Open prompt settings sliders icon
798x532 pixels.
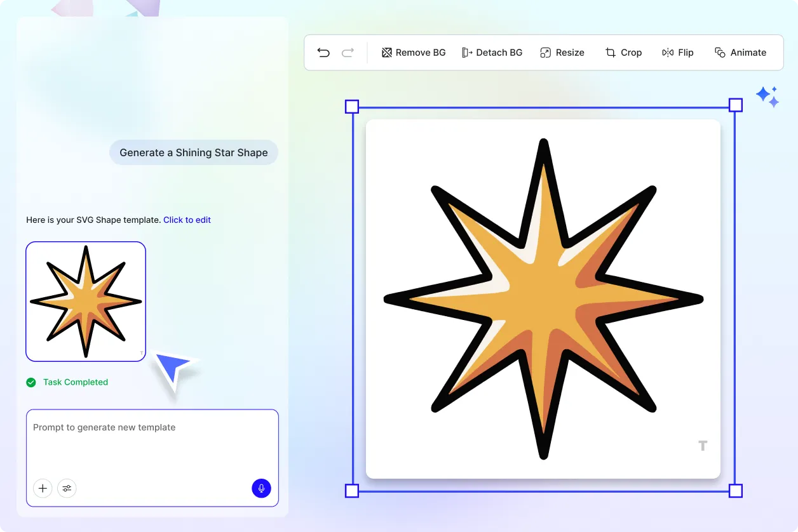pyautogui.click(x=67, y=488)
